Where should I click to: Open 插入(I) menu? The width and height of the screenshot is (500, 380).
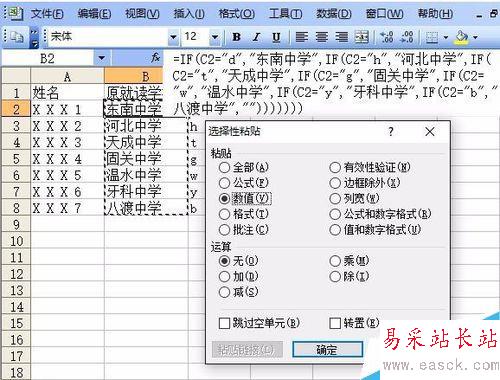pyautogui.click(x=189, y=14)
